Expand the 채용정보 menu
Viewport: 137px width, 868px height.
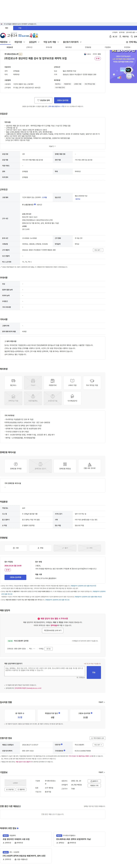pos(5,42)
